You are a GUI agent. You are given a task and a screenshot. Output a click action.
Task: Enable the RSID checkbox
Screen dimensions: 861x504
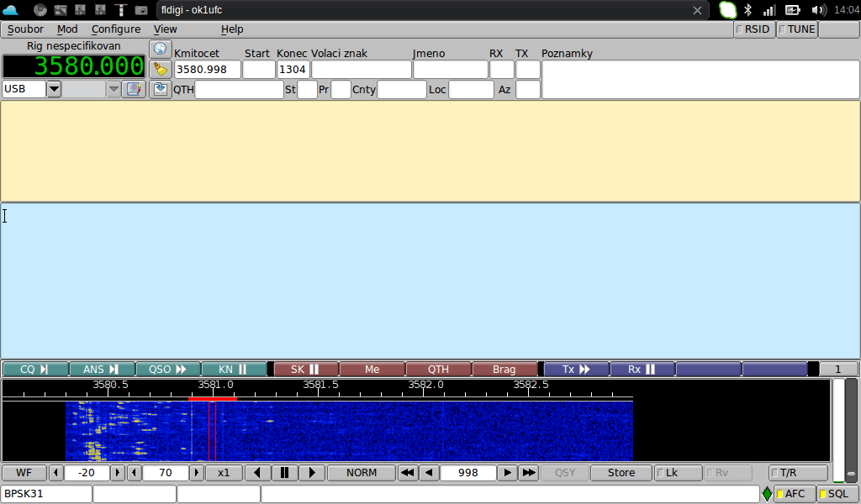pyautogui.click(x=753, y=29)
